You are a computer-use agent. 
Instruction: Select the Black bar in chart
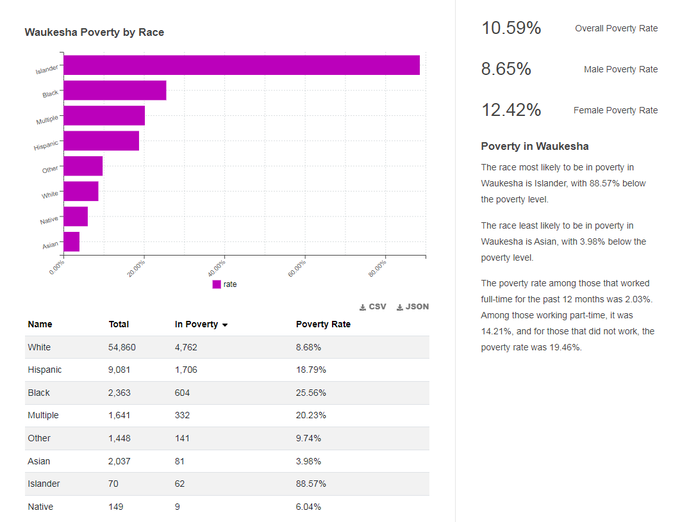click(115, 91)
